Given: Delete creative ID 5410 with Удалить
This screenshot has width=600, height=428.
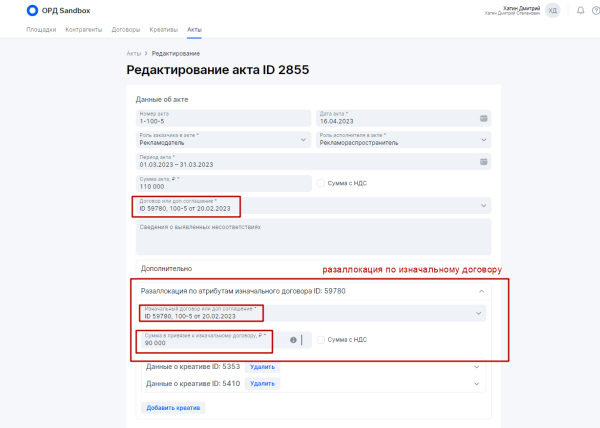Looking at the screenshot, I should 262,383.
